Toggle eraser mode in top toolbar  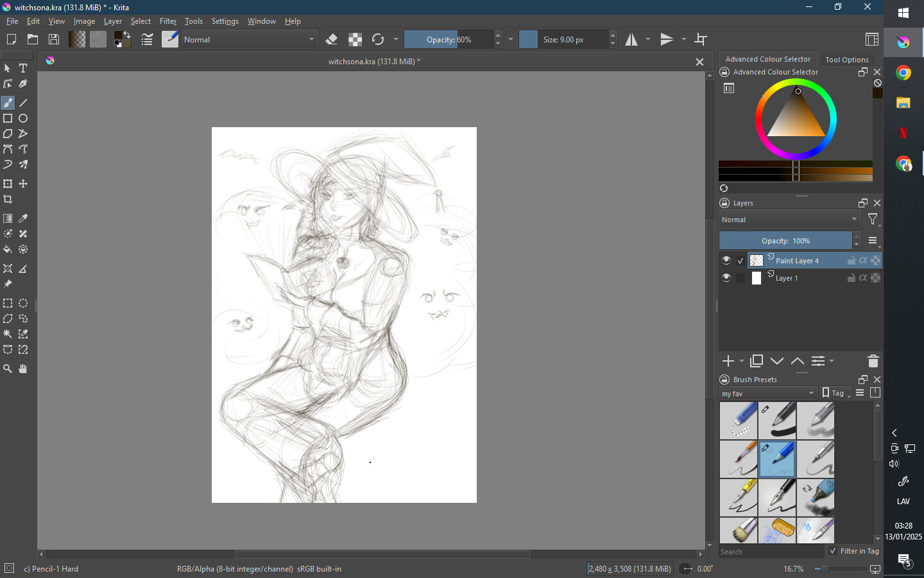point(332,40)
